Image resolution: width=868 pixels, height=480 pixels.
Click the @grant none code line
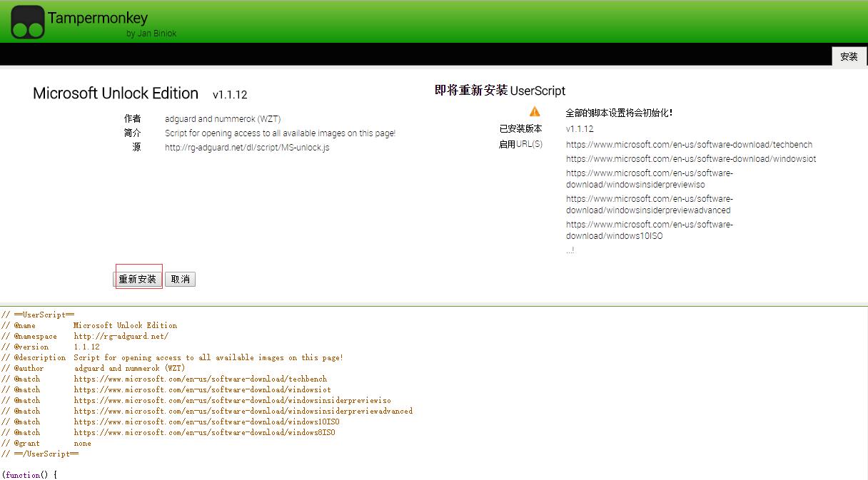coord(46,443)
